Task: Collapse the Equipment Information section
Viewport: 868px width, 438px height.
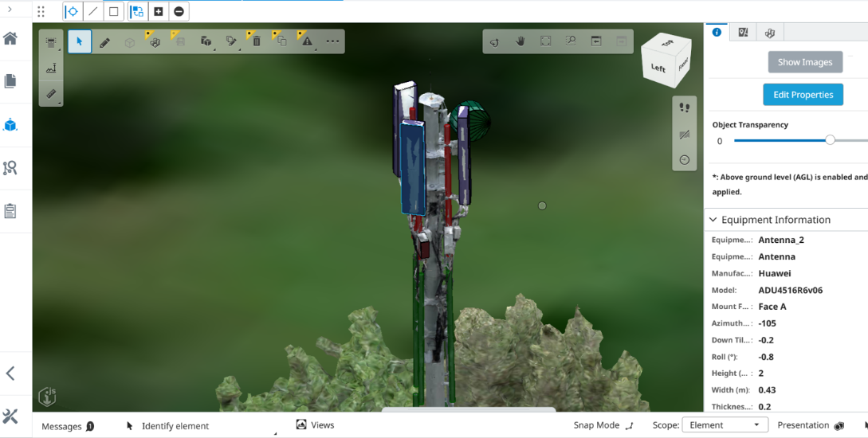Action: pos(713,220)
